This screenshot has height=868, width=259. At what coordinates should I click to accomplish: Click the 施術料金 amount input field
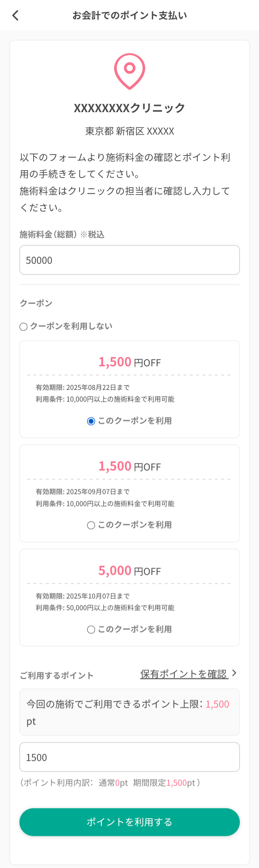tap(129, 260)
